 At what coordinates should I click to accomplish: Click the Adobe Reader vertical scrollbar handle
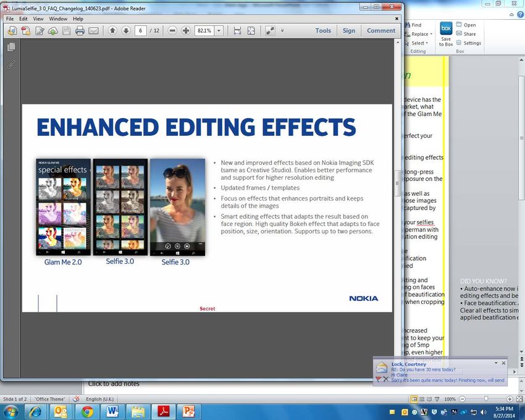point(397,183)
